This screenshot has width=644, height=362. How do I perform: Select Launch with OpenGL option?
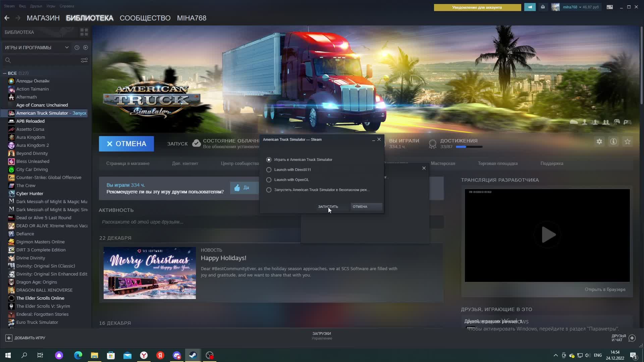(269, 180)
